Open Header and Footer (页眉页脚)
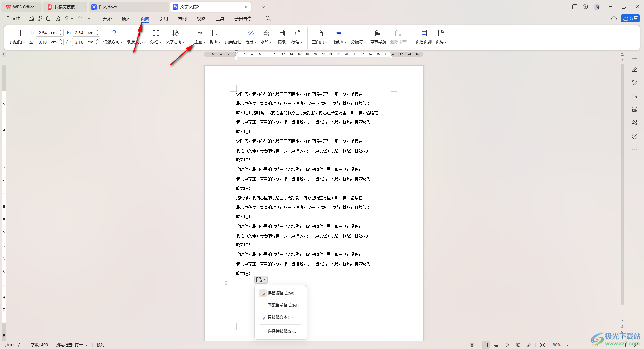This screenshot has width=644, height=349. coord(424,37)
